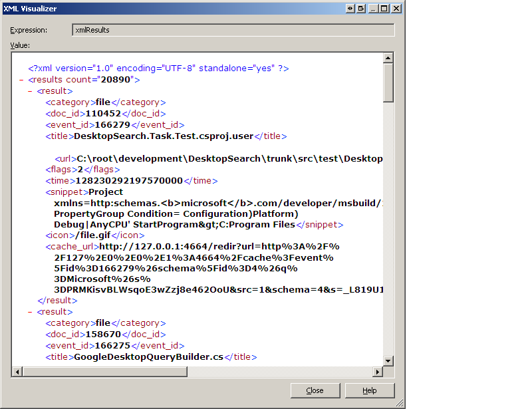
Task: Close the XML Visualizer with the title bar X
Action: tap(396, 9)
